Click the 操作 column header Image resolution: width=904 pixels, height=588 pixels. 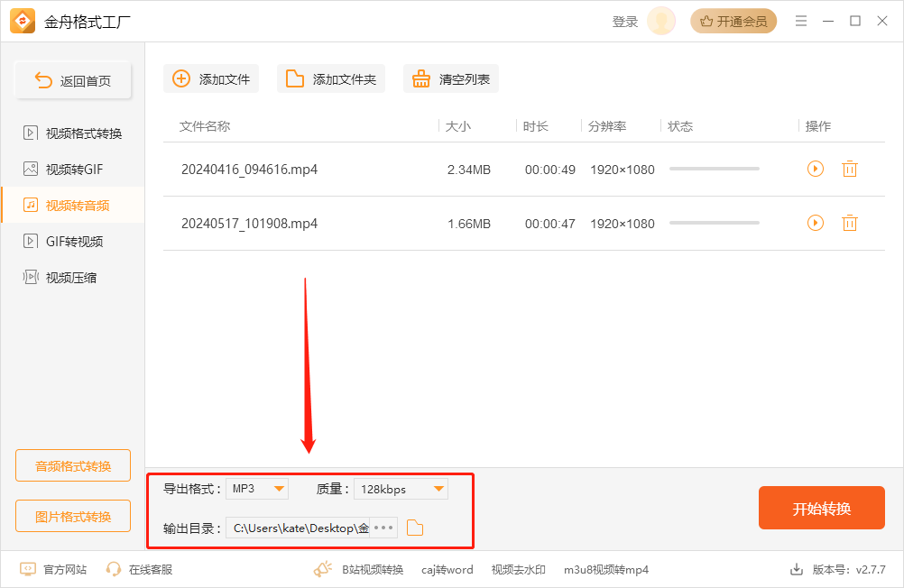click(x=818, y=126)
